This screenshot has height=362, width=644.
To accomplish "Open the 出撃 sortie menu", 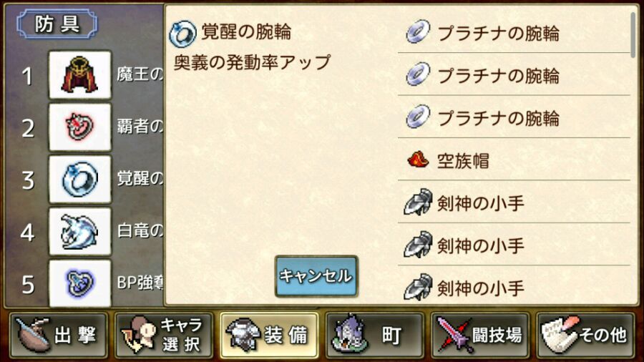I will [59, 336].
